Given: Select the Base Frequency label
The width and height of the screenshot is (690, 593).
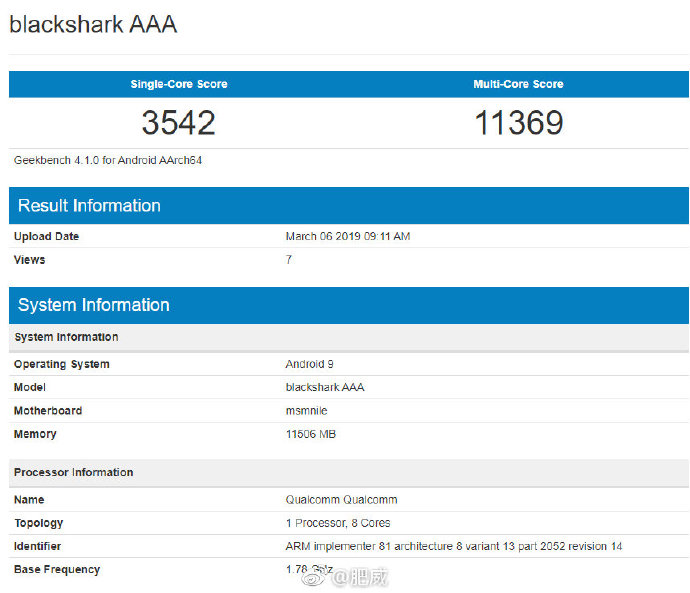Looking at the screenshot, I should click(57, 569).
